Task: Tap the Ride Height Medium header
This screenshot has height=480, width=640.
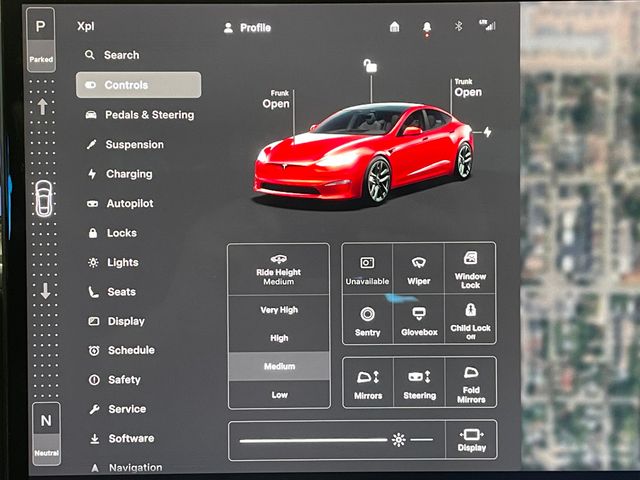Action: click(279, 269)
